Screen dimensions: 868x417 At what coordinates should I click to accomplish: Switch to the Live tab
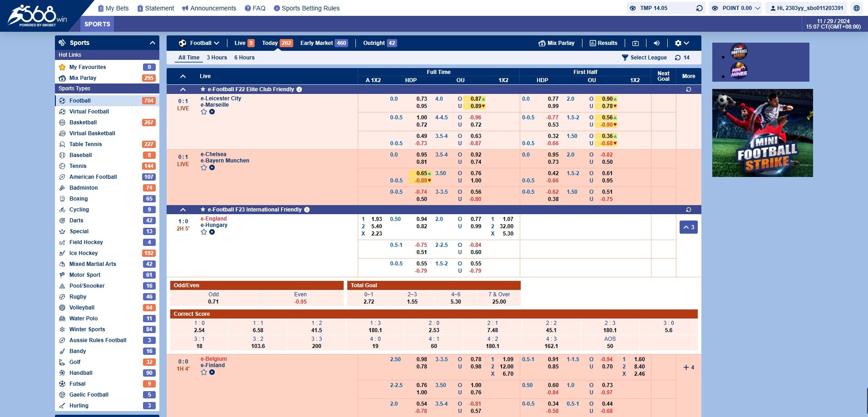[x=244, y=43]
